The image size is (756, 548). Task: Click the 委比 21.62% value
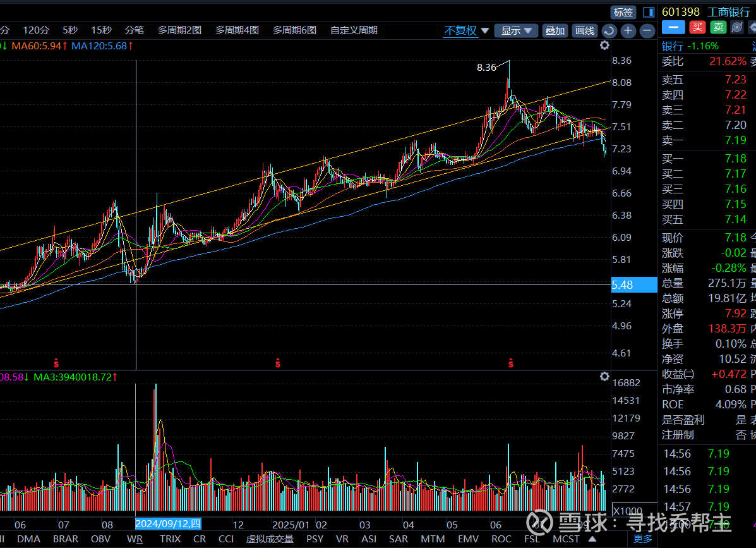pos(728,61)
